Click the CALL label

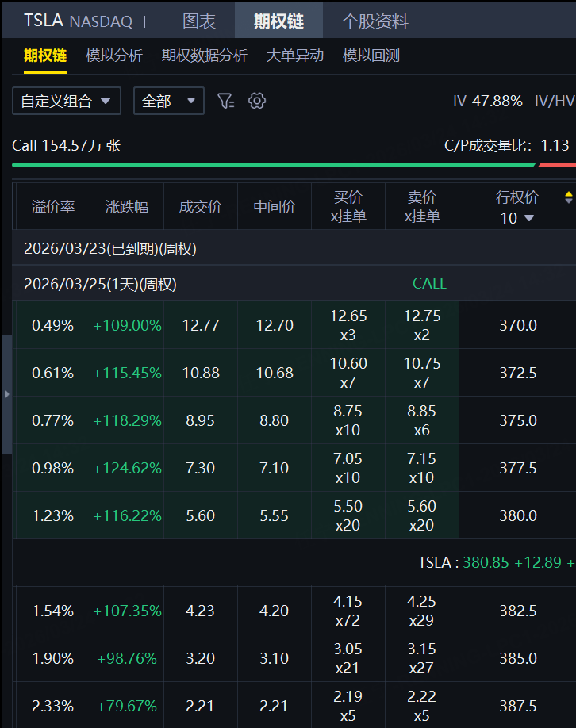pyautogui.click(x=430, y=284)
